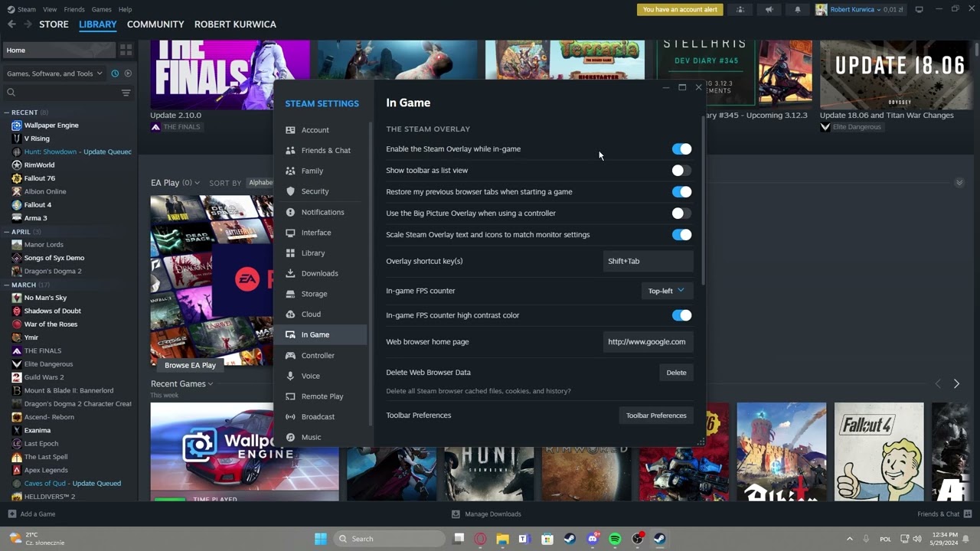The image size is (980, 551).
Task: Open the Steam menu
Action: (x=27, y=9)
